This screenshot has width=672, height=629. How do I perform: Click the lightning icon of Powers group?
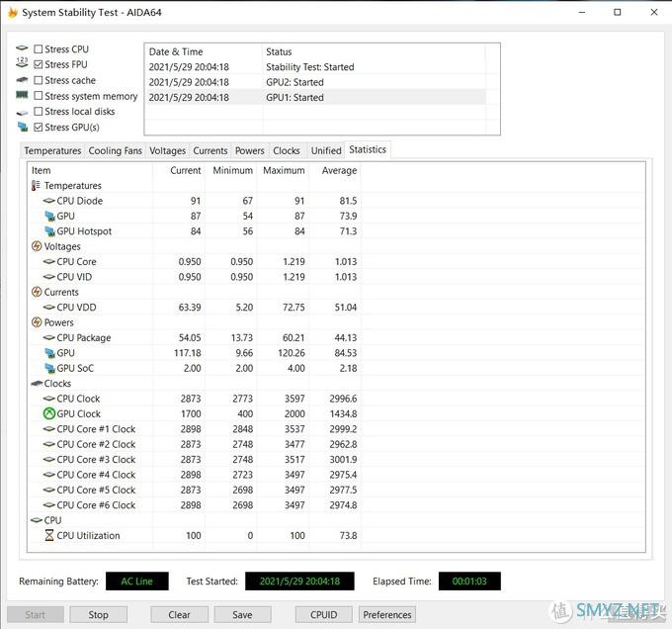37,322
